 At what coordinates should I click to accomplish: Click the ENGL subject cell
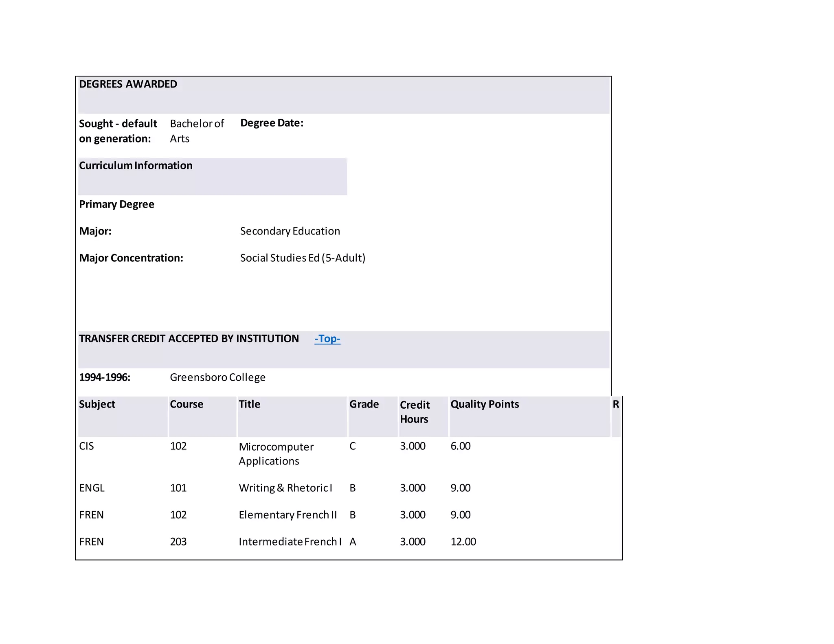(92, 488)
